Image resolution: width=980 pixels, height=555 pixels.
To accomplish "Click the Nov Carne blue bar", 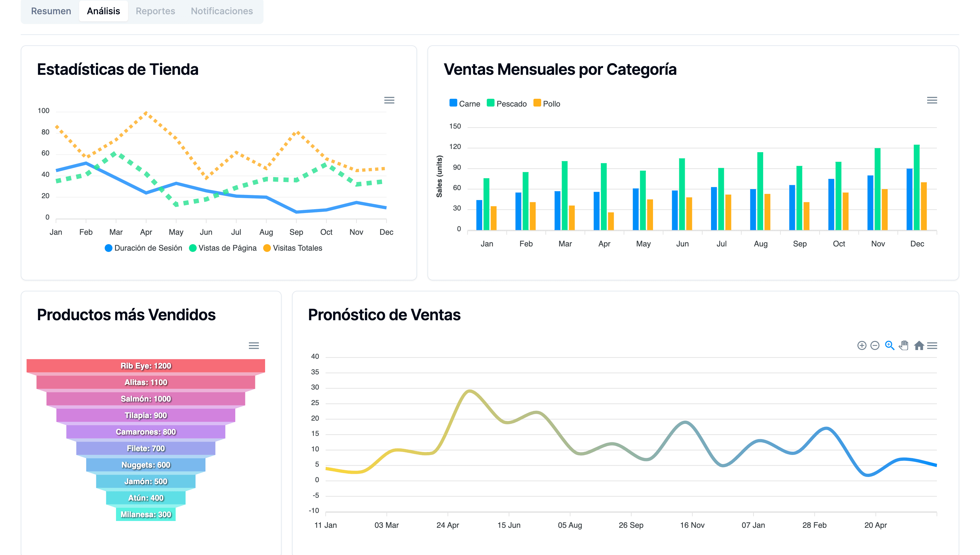I will 870,203.
